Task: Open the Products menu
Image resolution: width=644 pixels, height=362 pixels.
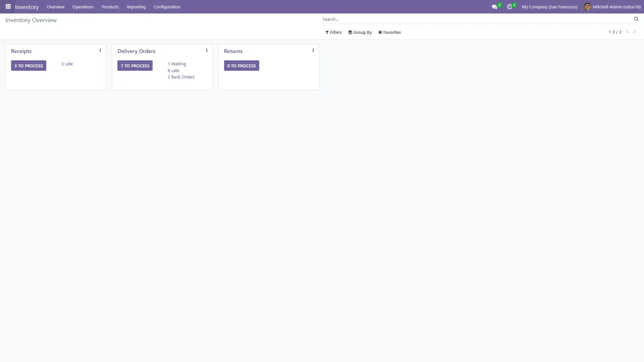Action: pyautogui.click(x=110, y=7)
